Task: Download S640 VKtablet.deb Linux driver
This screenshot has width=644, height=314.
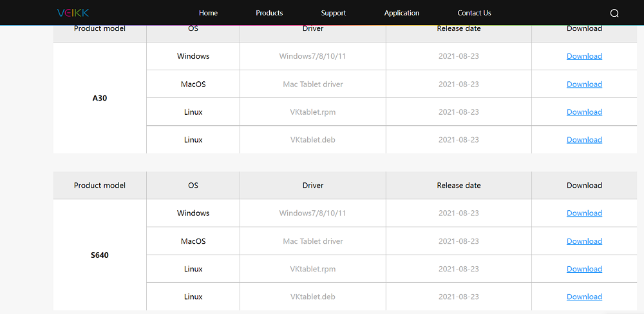Action: 584,297
